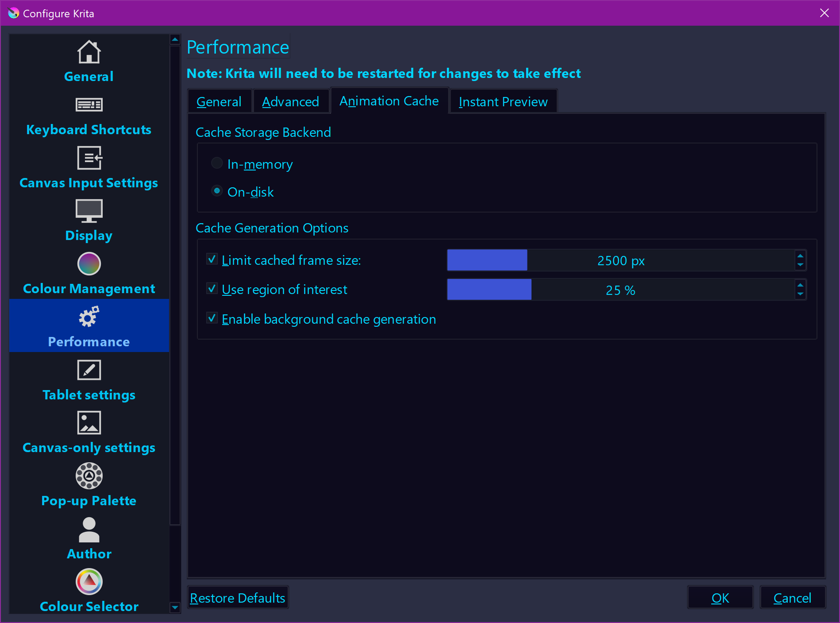Screen dimensions: 840x623
Task: Open the Author person icon
Action: [89, 530]
